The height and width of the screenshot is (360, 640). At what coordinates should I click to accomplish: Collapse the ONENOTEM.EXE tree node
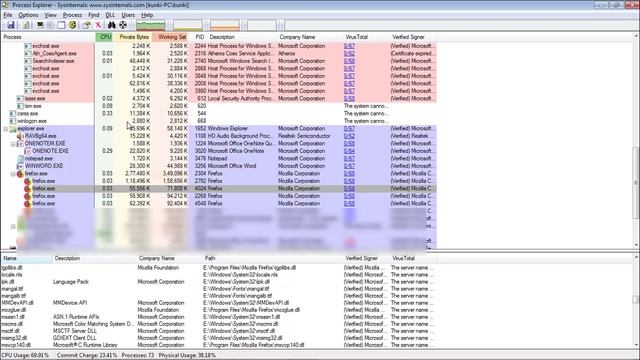13,144
